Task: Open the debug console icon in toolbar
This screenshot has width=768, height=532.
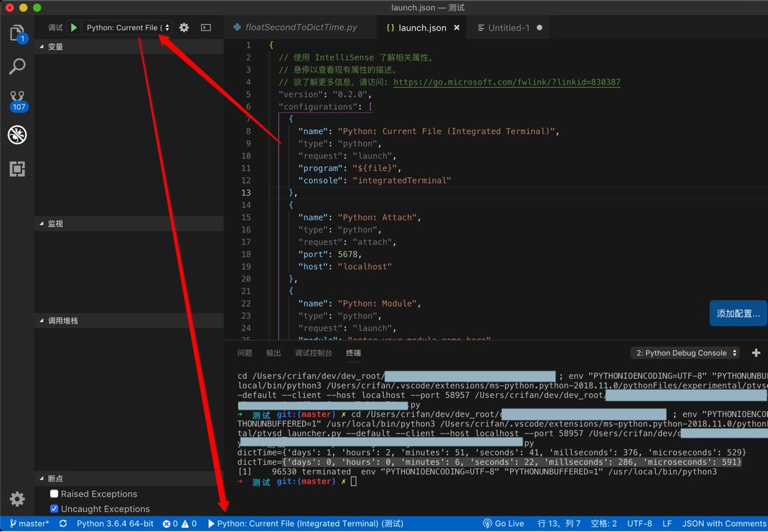Action: (x=206, y=28)
